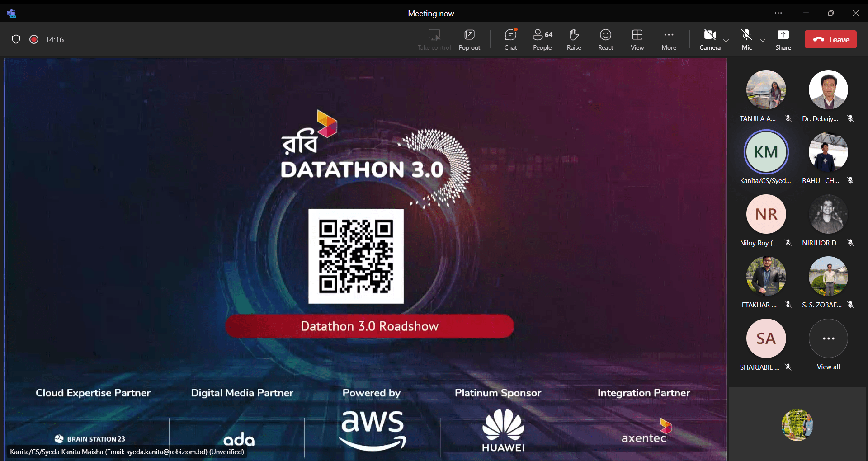Click the red recording indicator

tap(34, 39)
